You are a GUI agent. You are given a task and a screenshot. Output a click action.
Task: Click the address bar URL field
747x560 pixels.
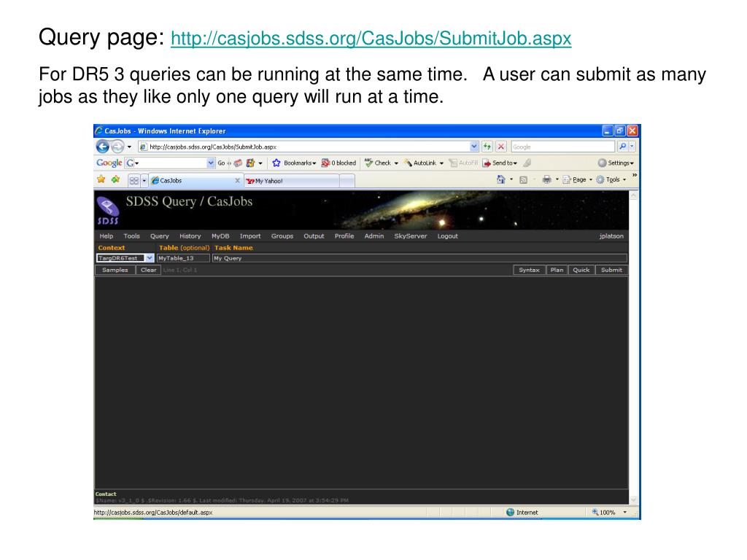click(x=303, y=147)
